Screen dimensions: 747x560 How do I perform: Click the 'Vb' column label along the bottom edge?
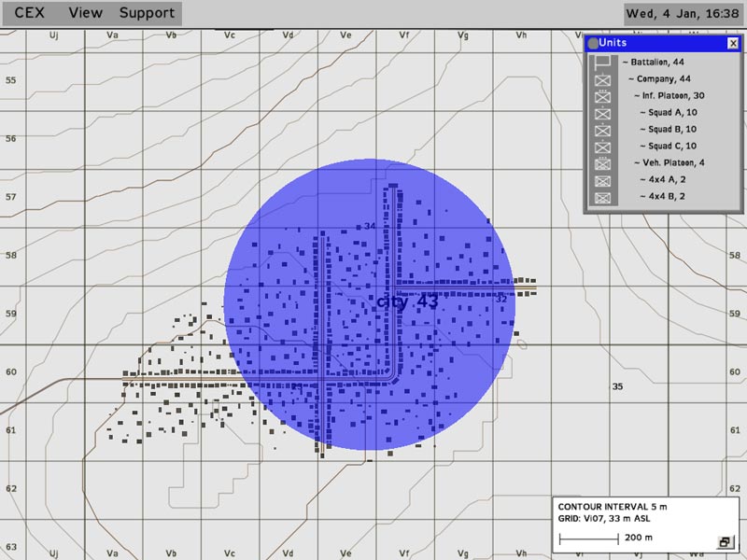(x=171, y=553)
